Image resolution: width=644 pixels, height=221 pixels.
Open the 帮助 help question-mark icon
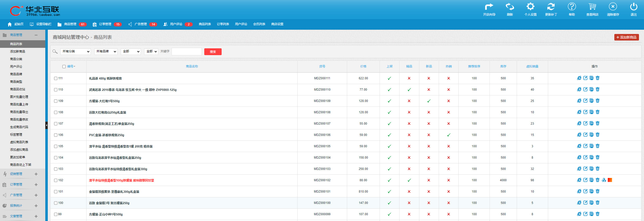(572, 7)
